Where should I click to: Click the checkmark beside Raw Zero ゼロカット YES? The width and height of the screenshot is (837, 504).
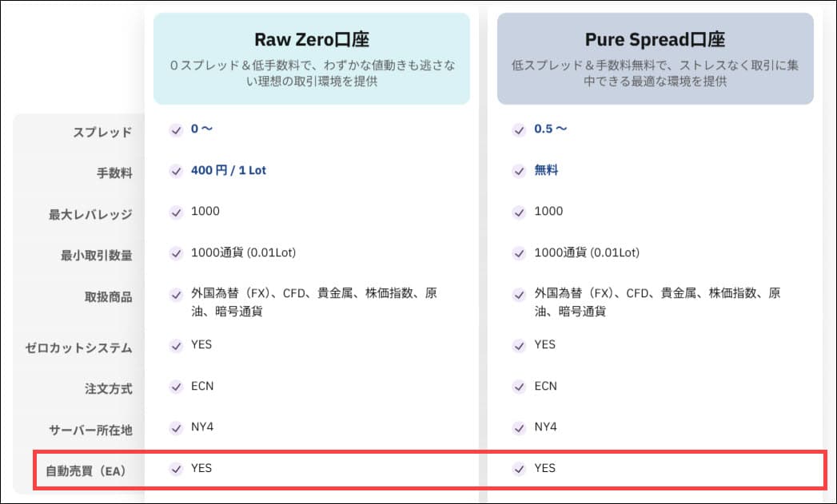(176, 346)
